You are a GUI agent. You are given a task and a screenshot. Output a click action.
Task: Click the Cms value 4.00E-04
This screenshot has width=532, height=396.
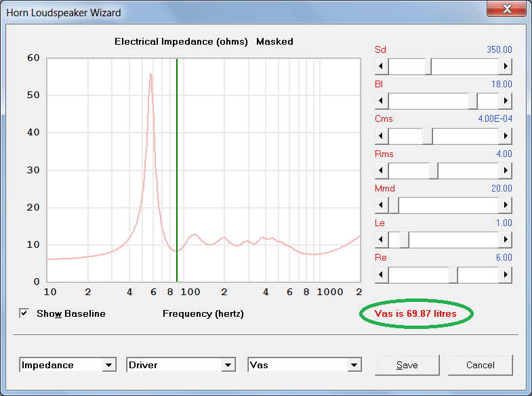[495, 118]
